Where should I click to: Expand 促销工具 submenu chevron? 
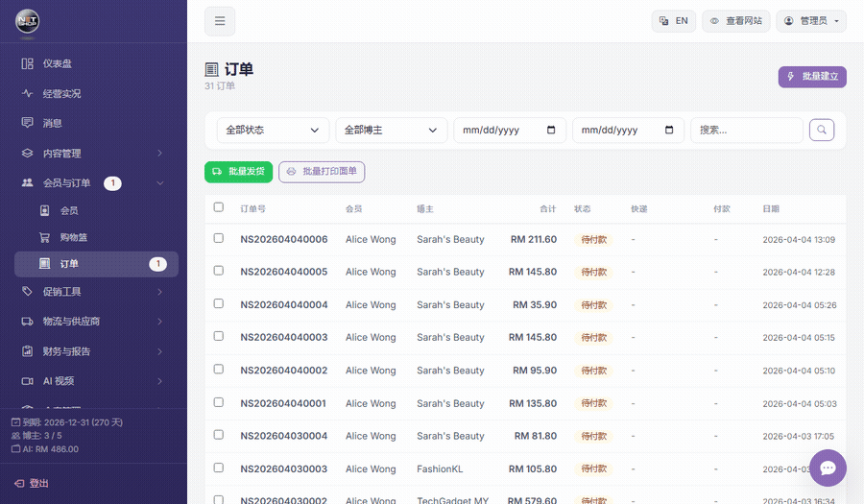coord(159,292)
